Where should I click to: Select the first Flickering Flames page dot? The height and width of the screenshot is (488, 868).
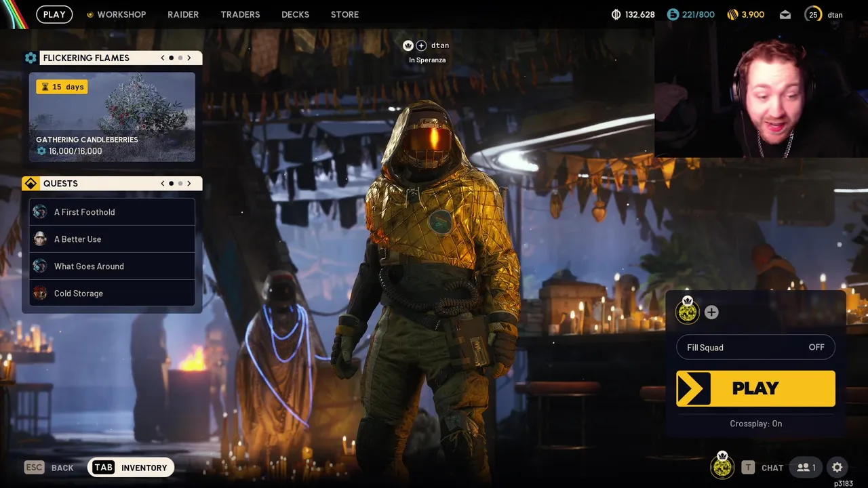tap(172, 58)
